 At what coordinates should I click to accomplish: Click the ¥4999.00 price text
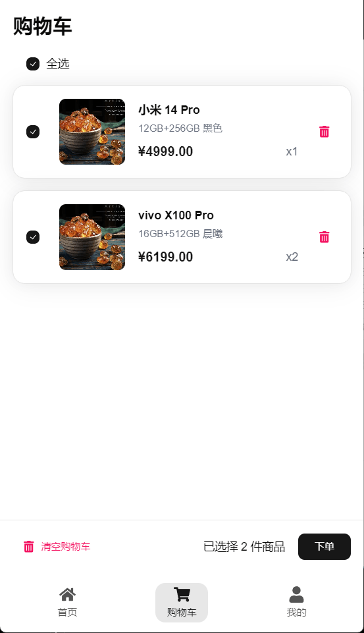(165, 151)
